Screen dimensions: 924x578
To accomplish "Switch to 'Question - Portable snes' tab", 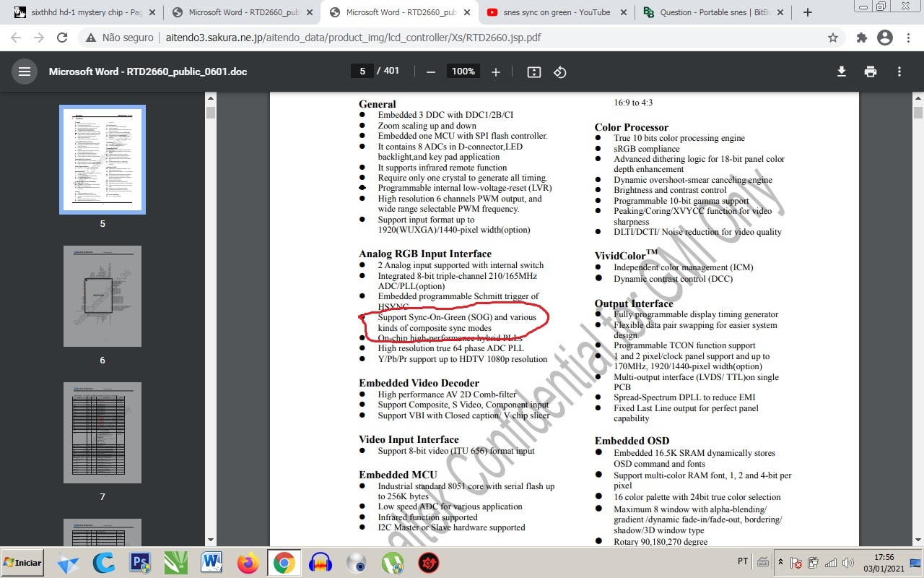I will (713, 12).
